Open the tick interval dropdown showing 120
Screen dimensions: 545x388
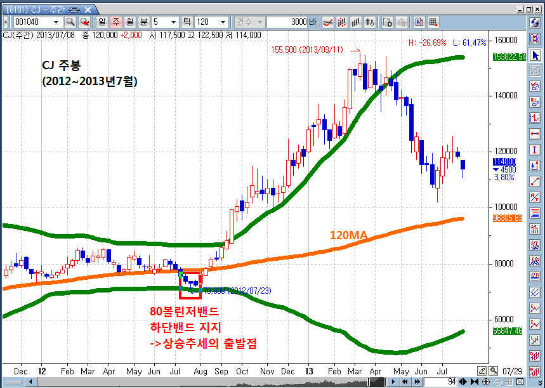click(x=223, y=22)
